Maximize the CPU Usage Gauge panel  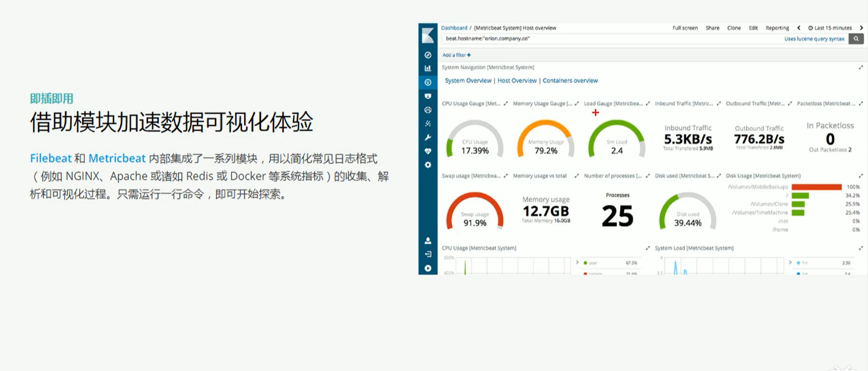506,104
